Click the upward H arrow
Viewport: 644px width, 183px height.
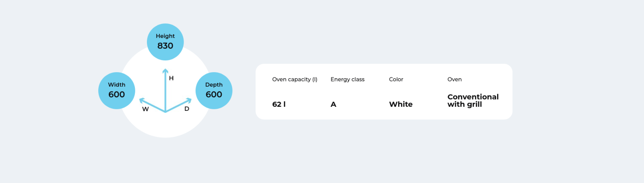click(165, 90)
